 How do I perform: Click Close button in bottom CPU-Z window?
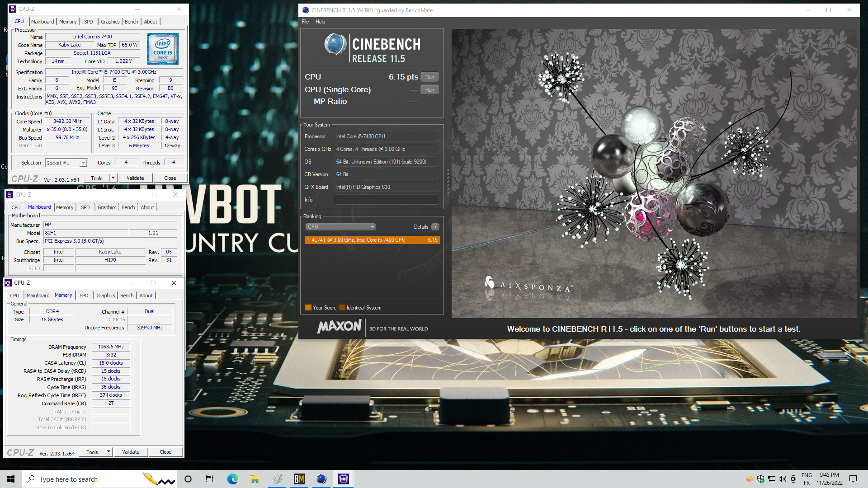[x=165, y=452]
